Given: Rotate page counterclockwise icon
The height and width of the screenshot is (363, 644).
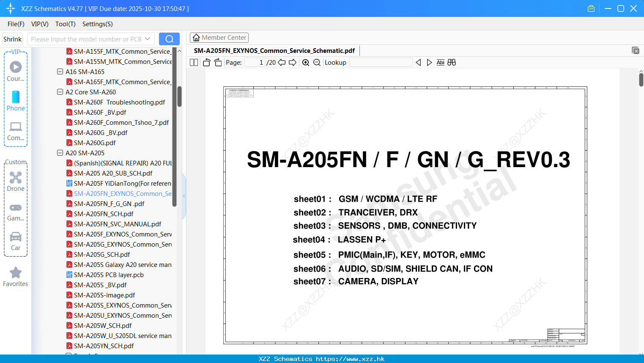Looking at the screenshot, I should click(207, 63).
